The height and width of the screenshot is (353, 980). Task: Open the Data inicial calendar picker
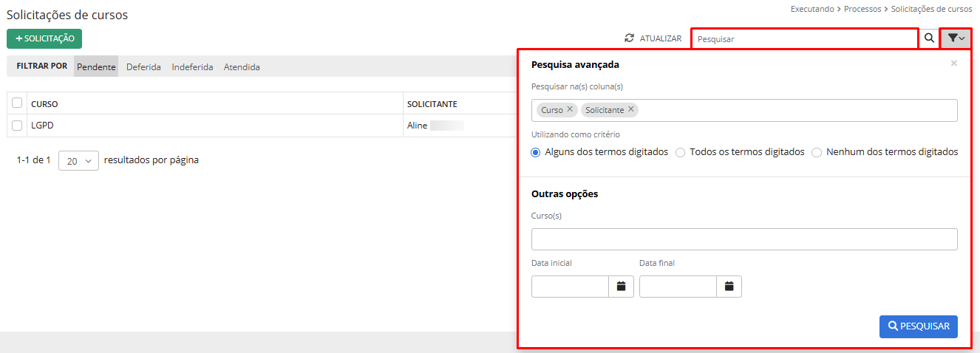click(621, 287)
